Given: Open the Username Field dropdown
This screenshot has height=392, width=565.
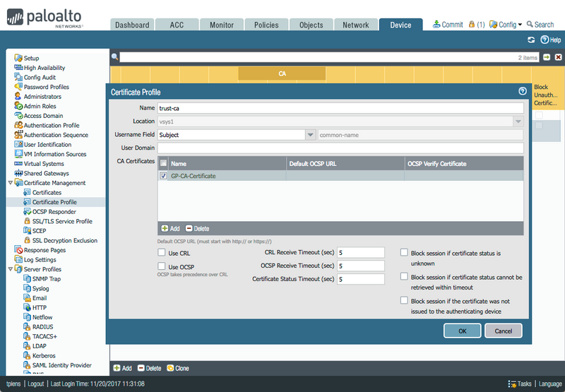Looking at the screenshot, I should [x=310, y=134].
